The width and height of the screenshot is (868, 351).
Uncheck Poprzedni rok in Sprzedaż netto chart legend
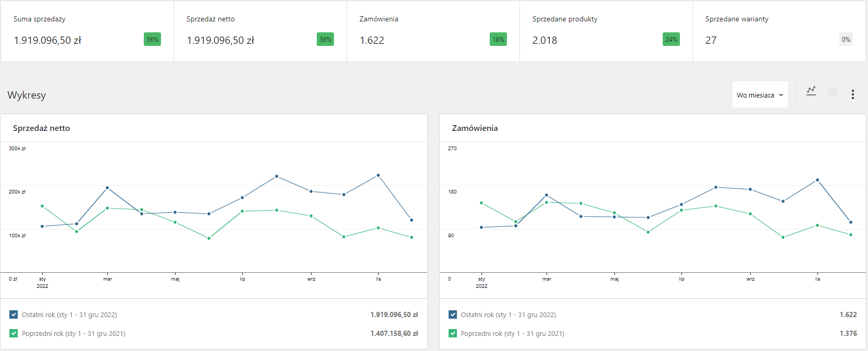pos(14,333)
